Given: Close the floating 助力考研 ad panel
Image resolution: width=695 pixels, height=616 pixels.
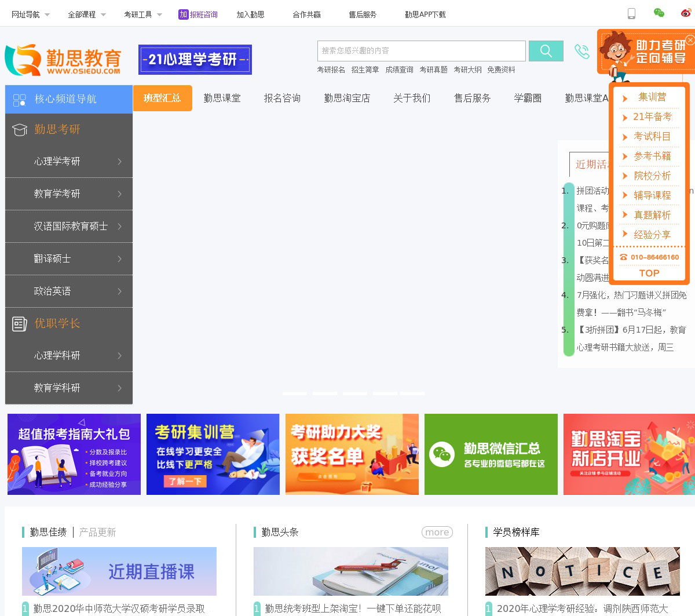Looking at the screenshot, I should point(690,40).
